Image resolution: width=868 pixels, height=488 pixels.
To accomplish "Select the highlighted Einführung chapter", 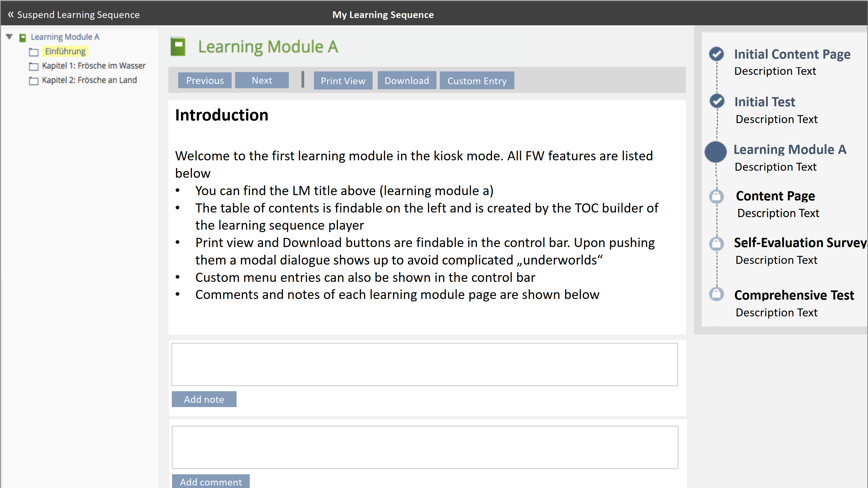I will 65,51.
